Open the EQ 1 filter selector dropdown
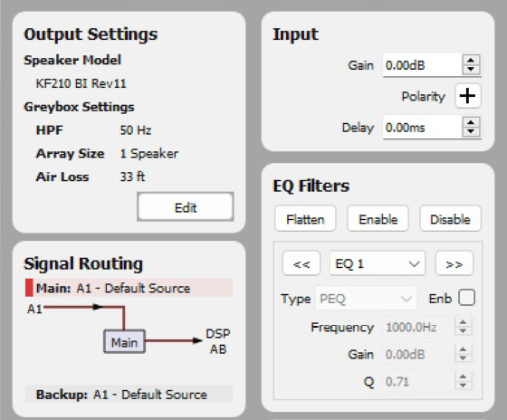 click(378, 263)
